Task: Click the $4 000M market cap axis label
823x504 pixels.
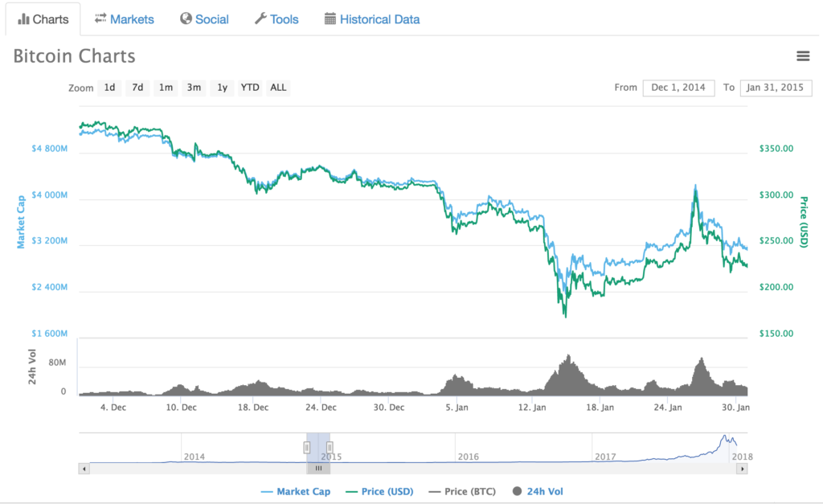Action: click(x=49, y=195)
